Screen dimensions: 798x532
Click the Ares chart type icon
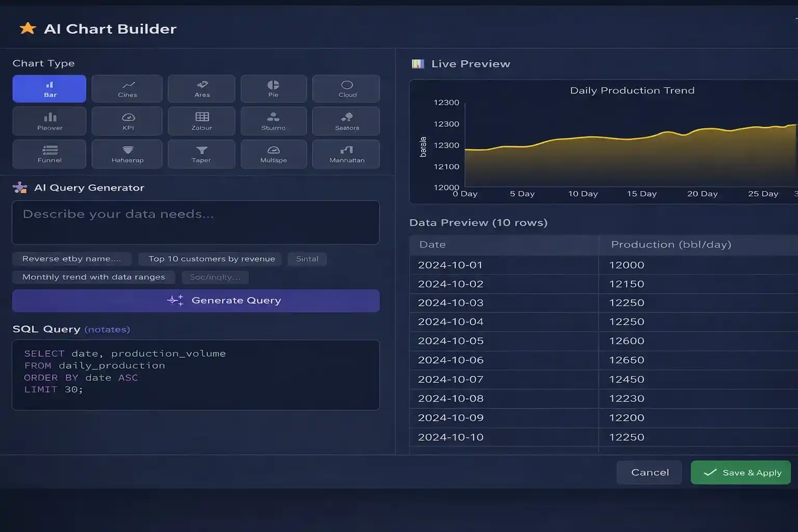pyautogui.click(x=201, y=88)
